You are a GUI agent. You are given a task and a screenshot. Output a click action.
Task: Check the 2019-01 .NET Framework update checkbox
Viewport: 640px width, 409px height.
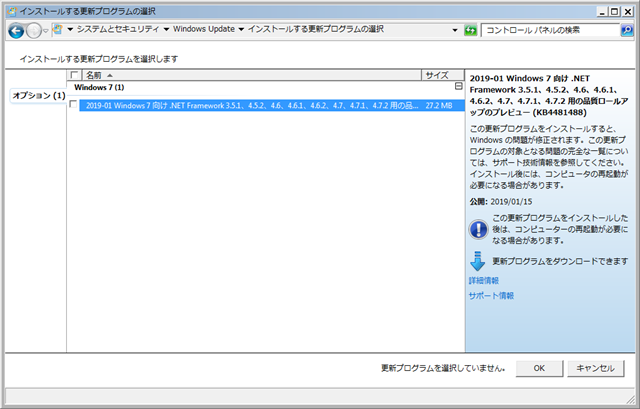pyautogui.click(x=73, y=104)
